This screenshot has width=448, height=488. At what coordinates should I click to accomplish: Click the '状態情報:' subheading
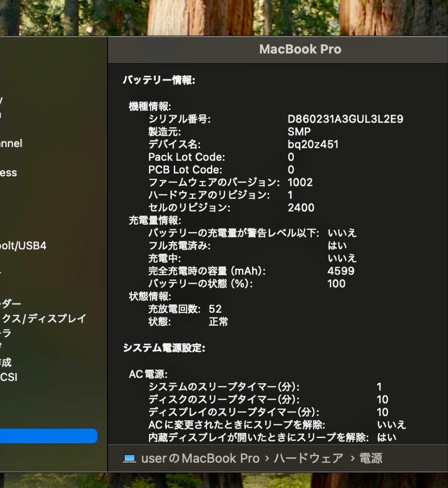coord(150,296)
